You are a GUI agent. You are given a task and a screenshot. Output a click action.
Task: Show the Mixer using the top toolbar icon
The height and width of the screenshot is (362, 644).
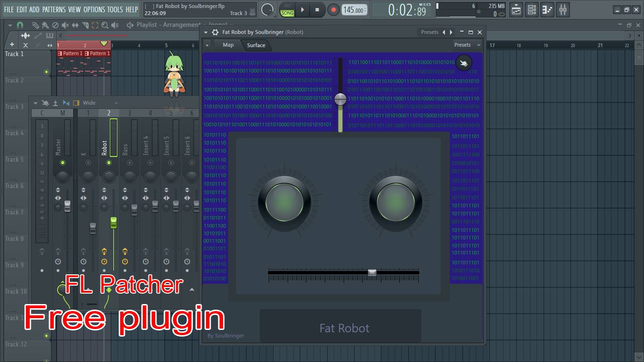tap(563, 9)
